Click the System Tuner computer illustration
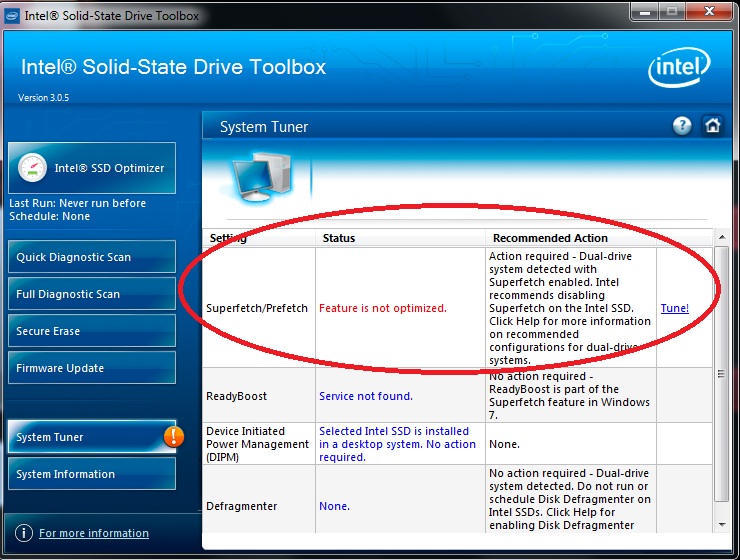The height and width of the screenshot is (560, 740). (x=261, y=177)
